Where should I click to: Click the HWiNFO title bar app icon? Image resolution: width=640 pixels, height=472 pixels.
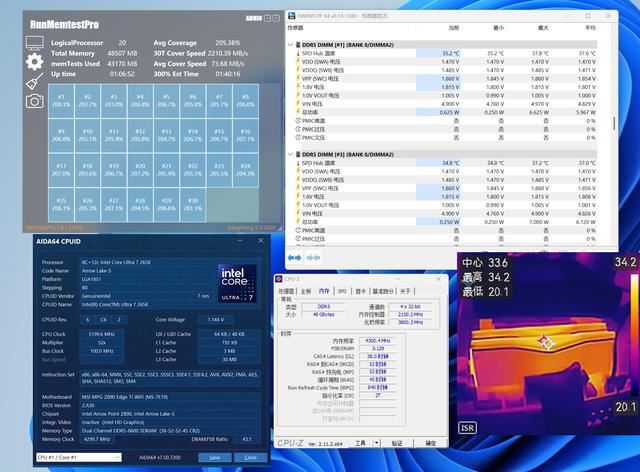click(291, 16)
